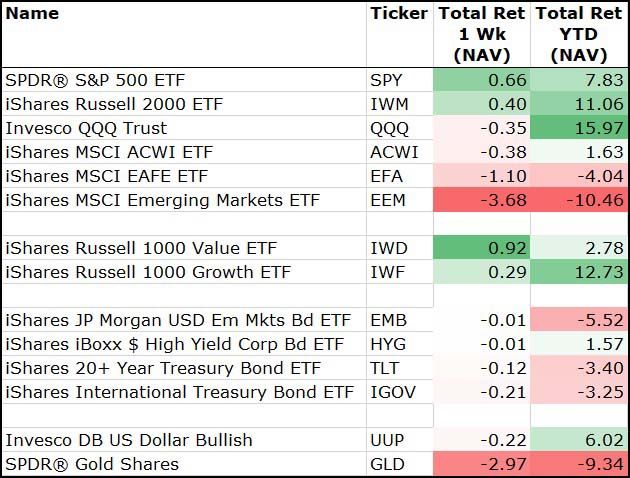Click the EMB ticker cell
The width and height of the screenshot is (630, 478).
pos(389,320)
